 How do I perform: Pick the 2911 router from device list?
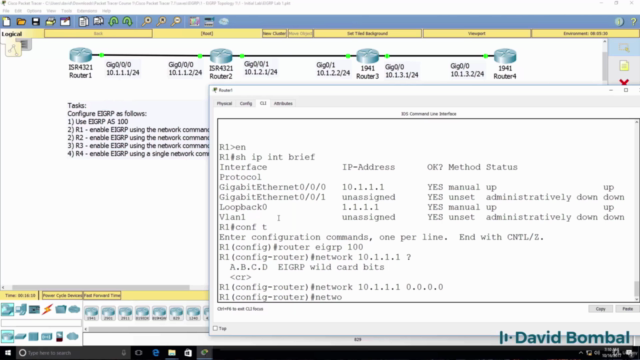point(125,313)
